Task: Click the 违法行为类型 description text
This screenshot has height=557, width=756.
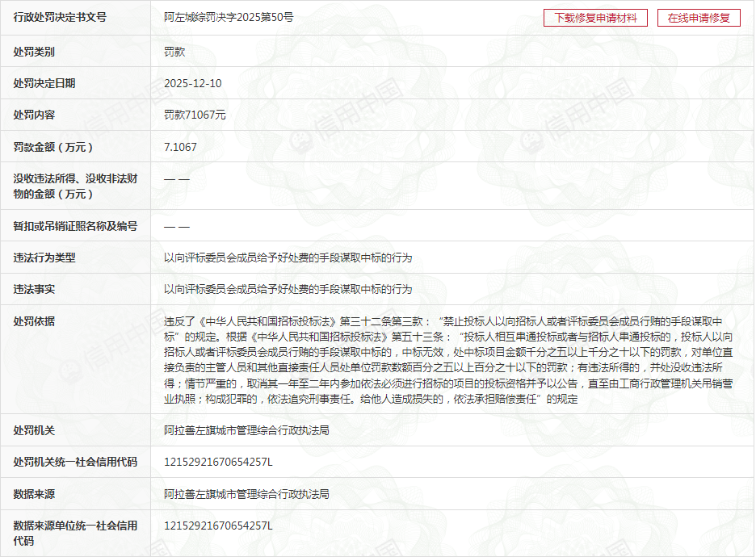Action: [288, 258]
